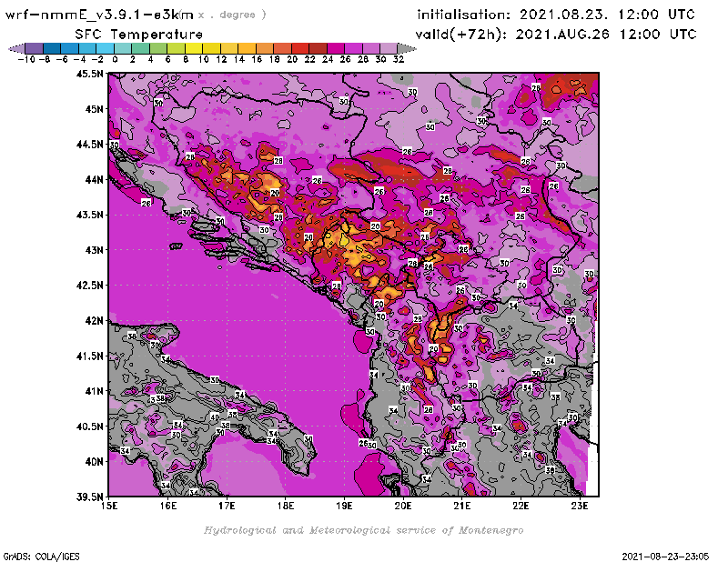Click the longitude label '15E'
The height and width of the screenshot is (562, 728).
click(x=109, y=506)
